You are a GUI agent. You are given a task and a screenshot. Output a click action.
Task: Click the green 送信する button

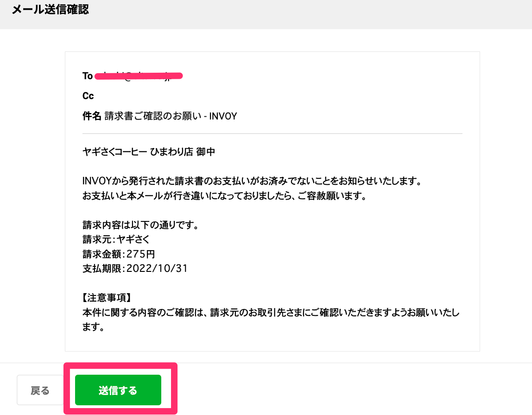(118, 390)
